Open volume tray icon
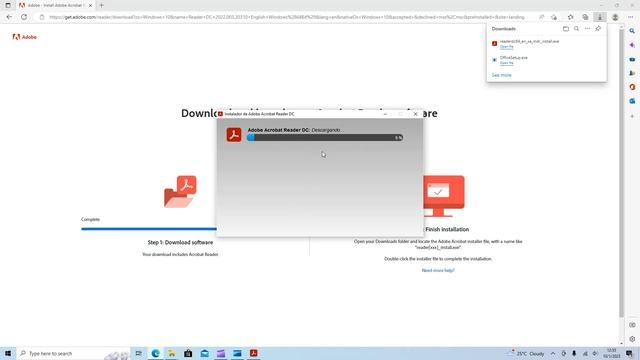This screenshot has width=640, height=360. [595, 353]
